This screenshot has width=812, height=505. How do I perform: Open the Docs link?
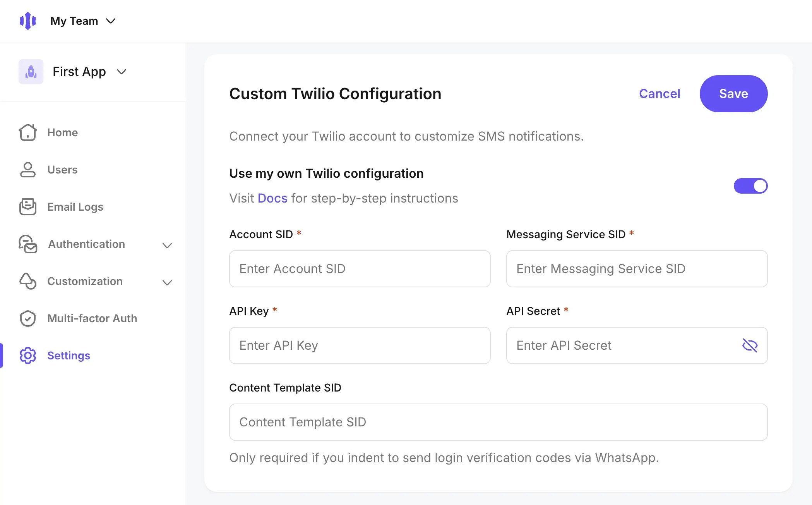pyautogui.click(x=272, y=198)
